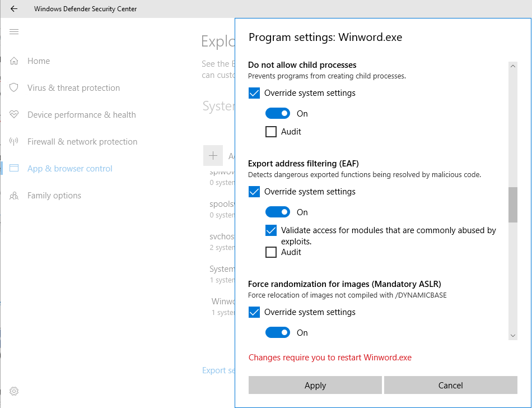Click the Apply button

[x=315, y=386]
